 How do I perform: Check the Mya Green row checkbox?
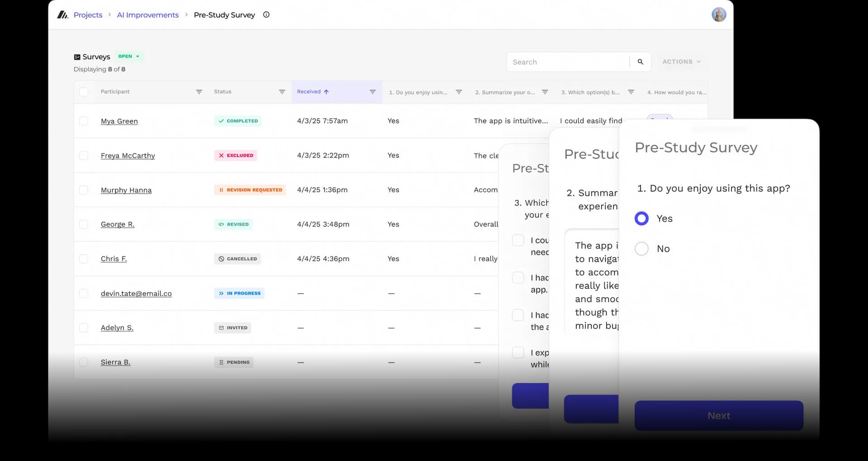[x=84, y=121]
